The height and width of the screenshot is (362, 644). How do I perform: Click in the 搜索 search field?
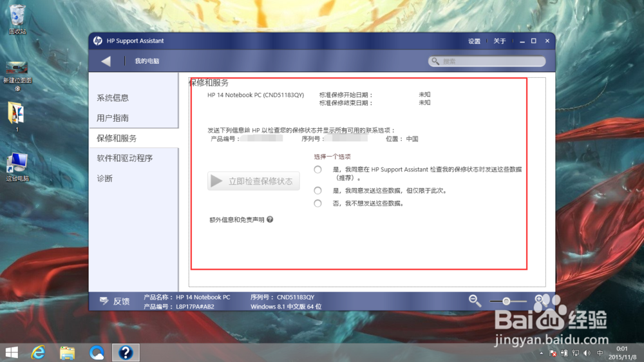[x=487, y=61]
